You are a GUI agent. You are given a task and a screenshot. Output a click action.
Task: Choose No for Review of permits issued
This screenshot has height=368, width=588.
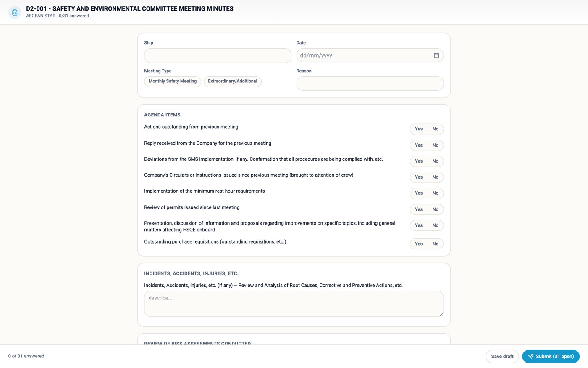point(435,209)
